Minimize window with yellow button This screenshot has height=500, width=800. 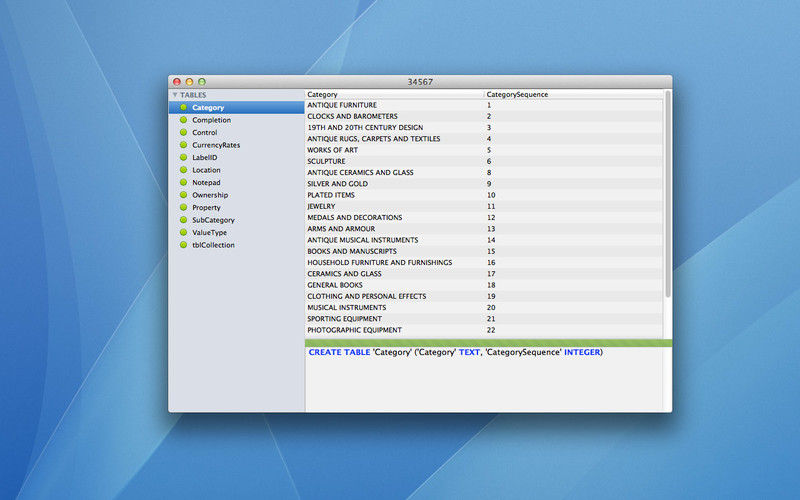point(189,82)
